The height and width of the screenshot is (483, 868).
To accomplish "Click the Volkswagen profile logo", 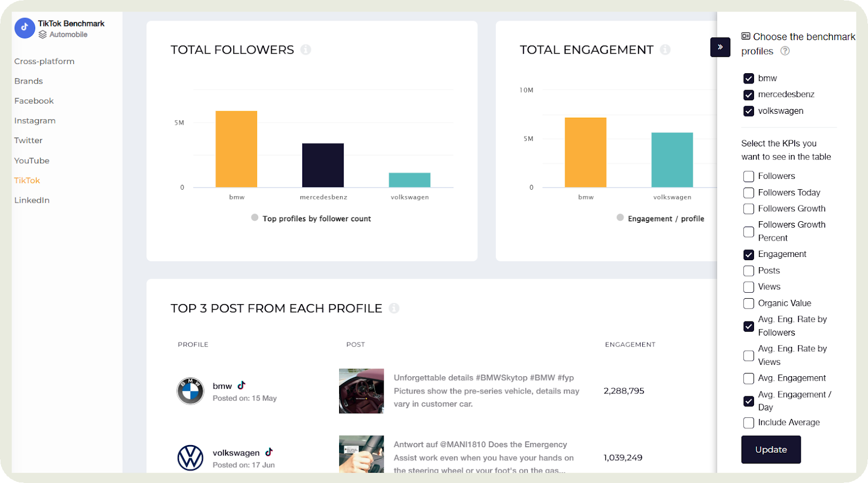I will coord(190,458).
